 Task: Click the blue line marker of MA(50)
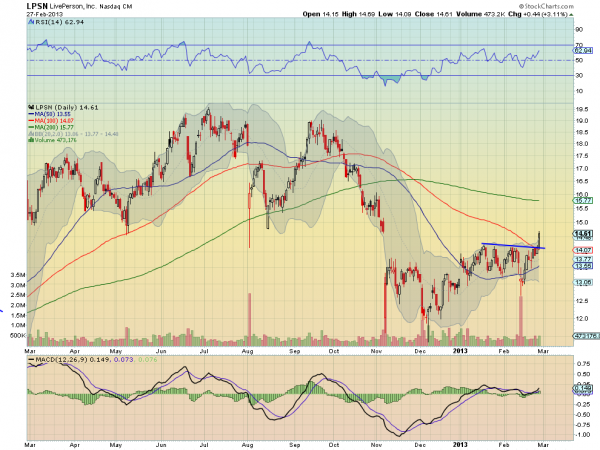(31, 114)
